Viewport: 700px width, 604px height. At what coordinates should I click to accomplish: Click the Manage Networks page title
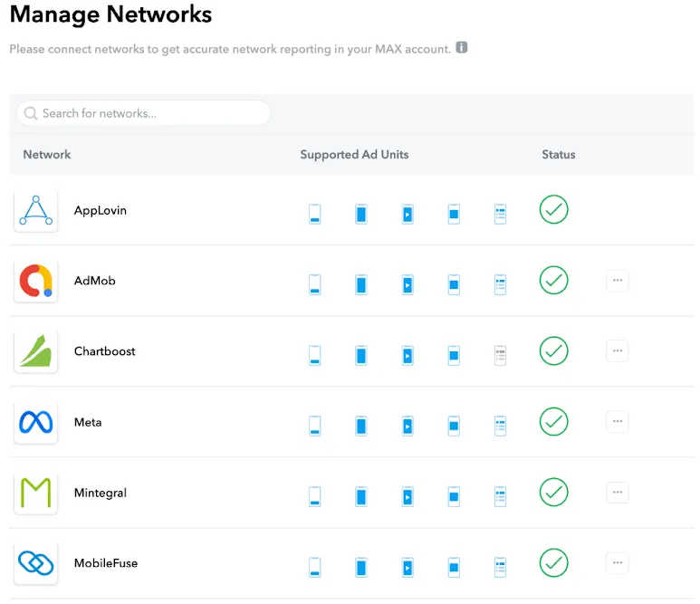click(x=110, y=14)
